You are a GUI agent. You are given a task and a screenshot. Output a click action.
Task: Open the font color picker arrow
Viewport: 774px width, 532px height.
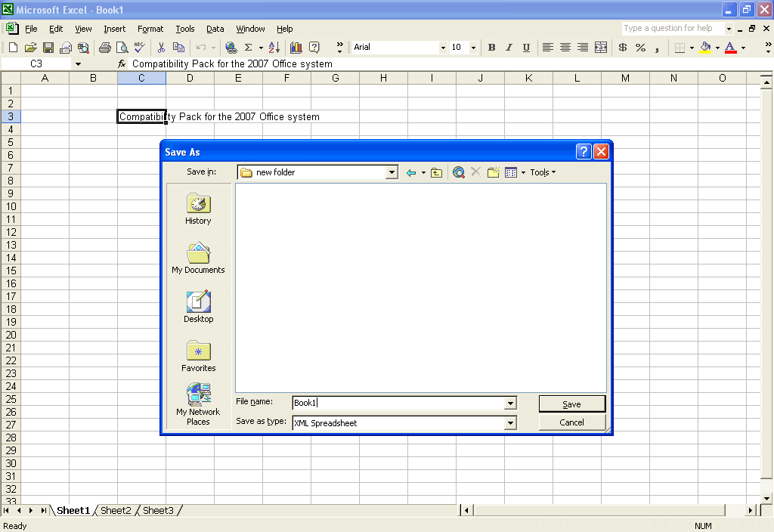click(742, 46)
